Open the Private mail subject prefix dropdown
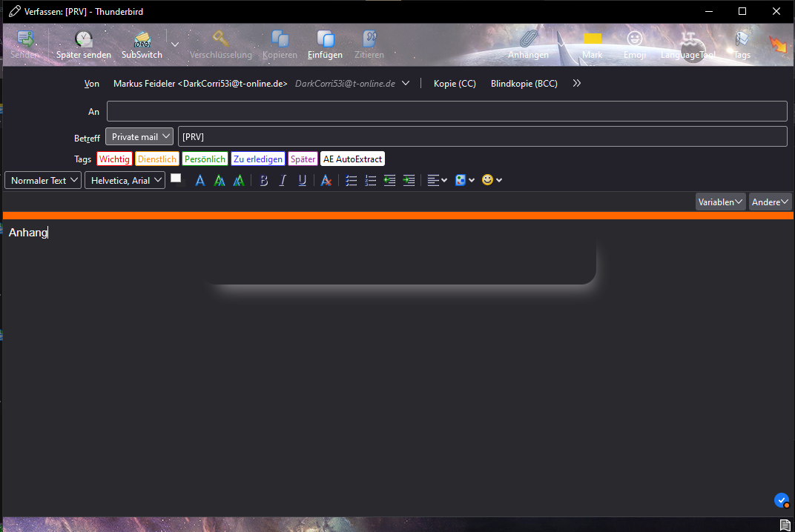This screenshot has height=532, width=795. (x=139, y=137)
